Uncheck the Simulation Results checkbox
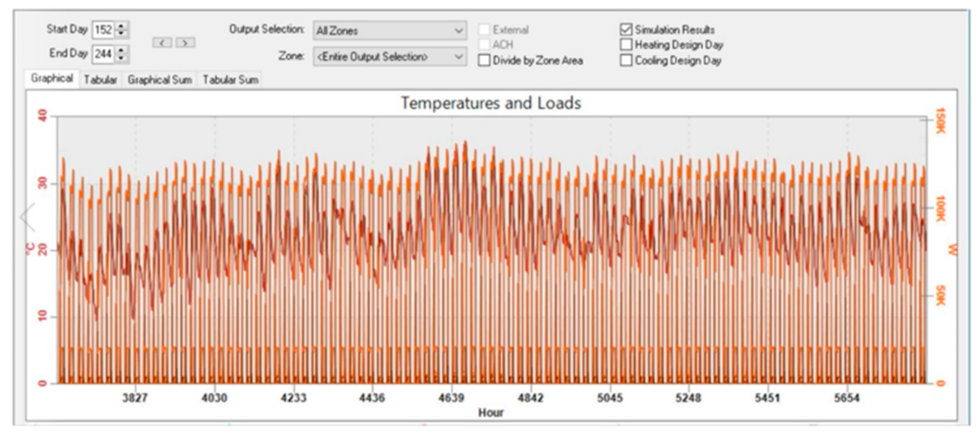This screenshot has height=436, width=980. [626, 30]
